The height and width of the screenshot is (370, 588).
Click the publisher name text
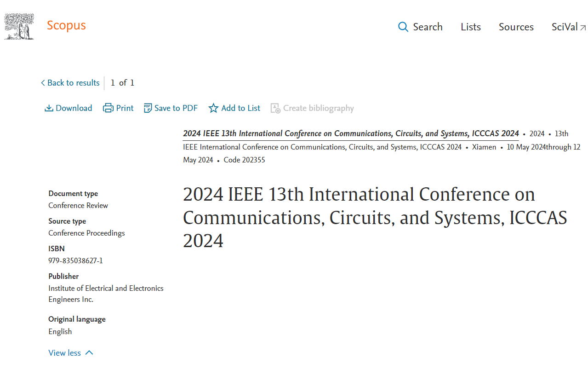(x=106, y=294)
